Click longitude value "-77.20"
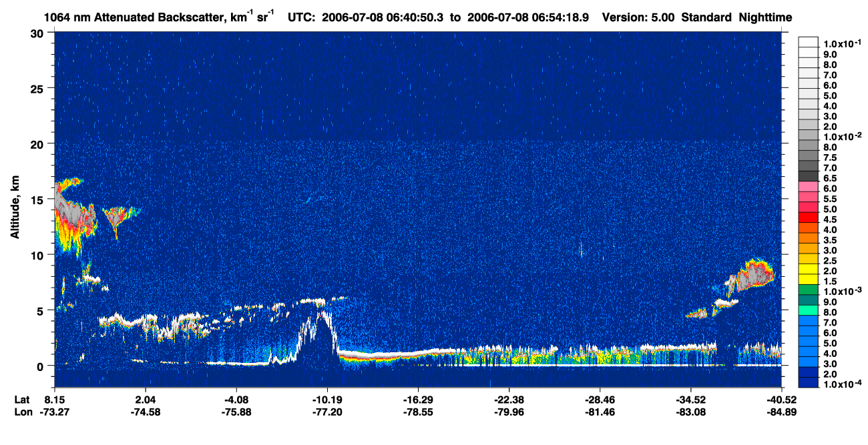 (327, 412)
